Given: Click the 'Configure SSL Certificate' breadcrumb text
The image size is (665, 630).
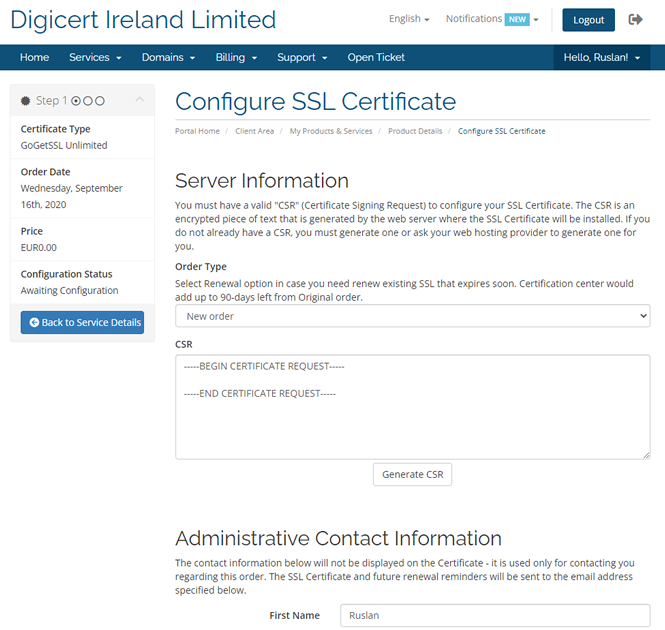Looking at the screenshot, I should click(501, 131).
